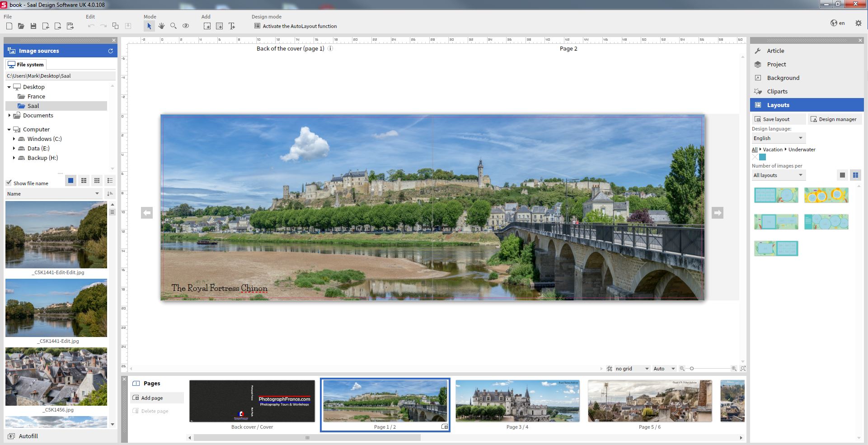Image resolution: width=868 pixels, height=445 pixels.
Task: Expand the Backup (H:) drive
Action: click(x=14, y=158)
